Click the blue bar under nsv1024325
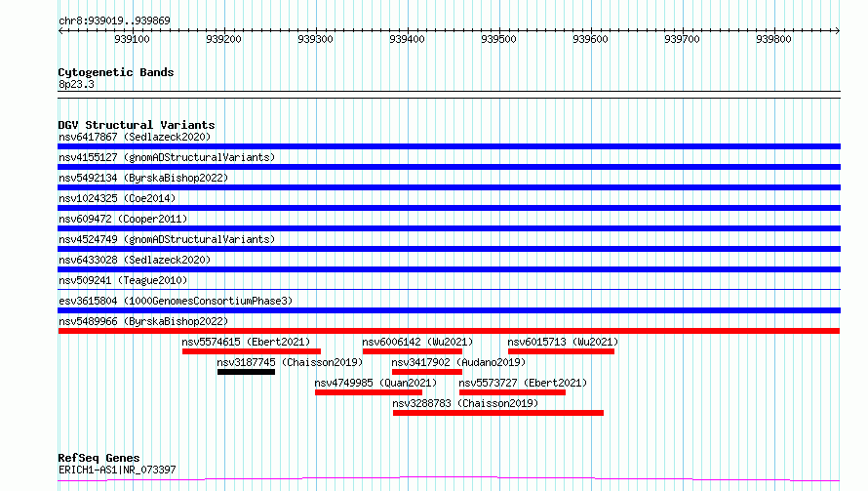 [x=449, y=208]
